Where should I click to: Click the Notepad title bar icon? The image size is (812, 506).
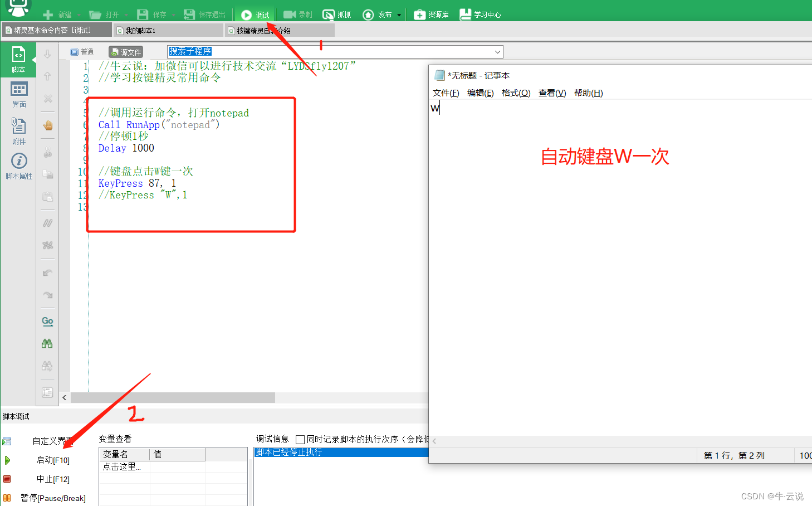440,75
